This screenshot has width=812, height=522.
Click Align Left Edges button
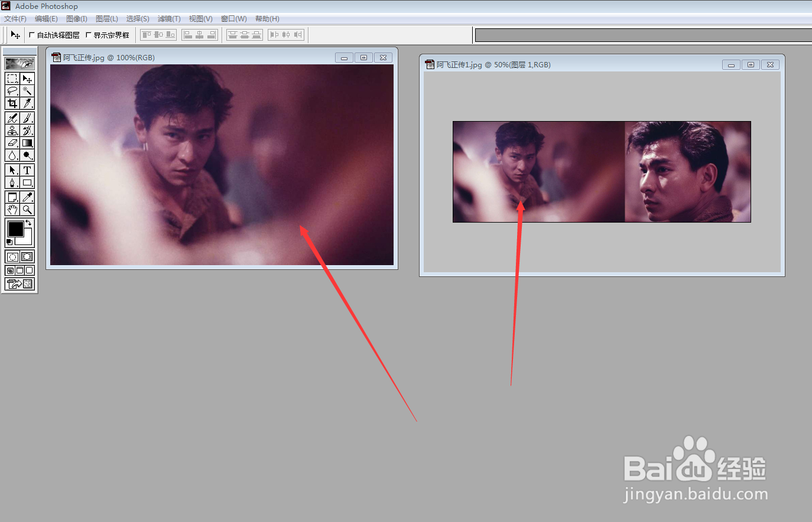pos(188,35)
